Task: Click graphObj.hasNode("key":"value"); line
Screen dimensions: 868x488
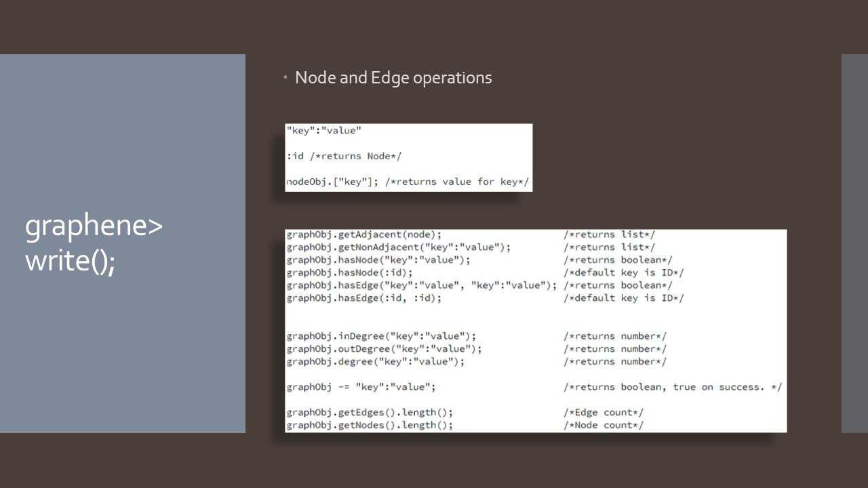Action: [x=378, y=260]
